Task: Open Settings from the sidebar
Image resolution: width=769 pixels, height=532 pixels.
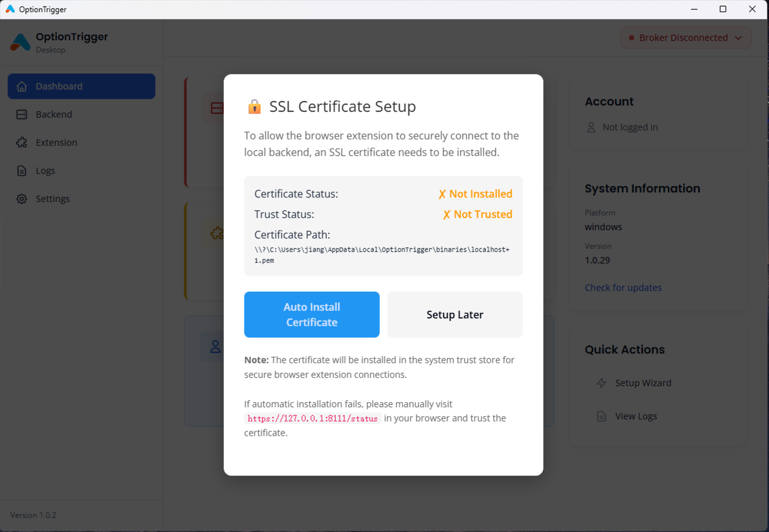Action: [x=81, y=199]
